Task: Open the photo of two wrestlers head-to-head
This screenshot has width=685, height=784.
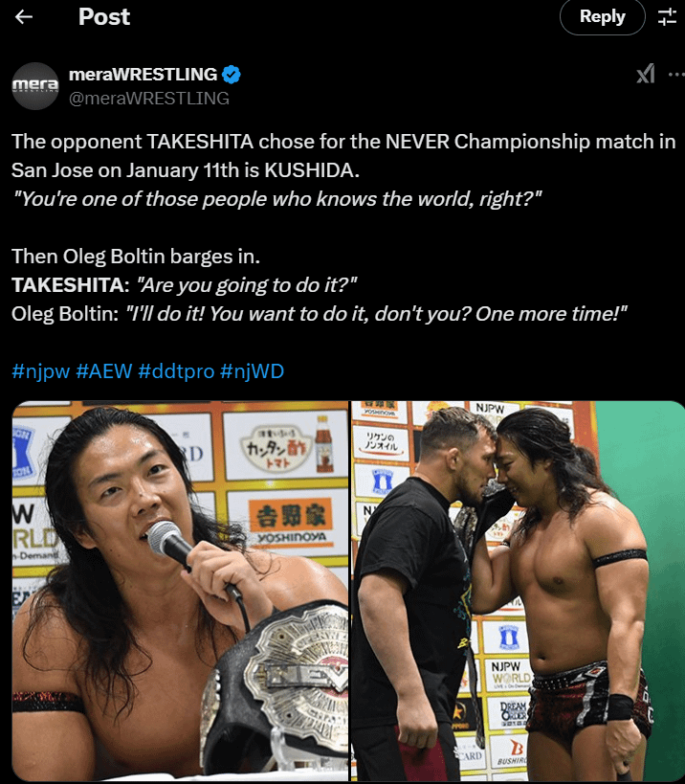Action: 518,591
